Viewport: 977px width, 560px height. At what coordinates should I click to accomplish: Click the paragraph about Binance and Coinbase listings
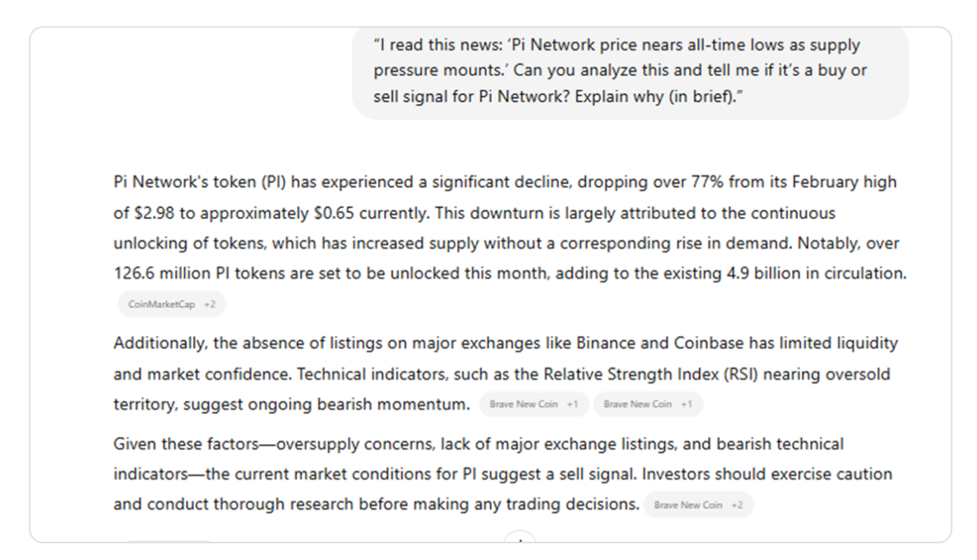click(x=505, y=374)
